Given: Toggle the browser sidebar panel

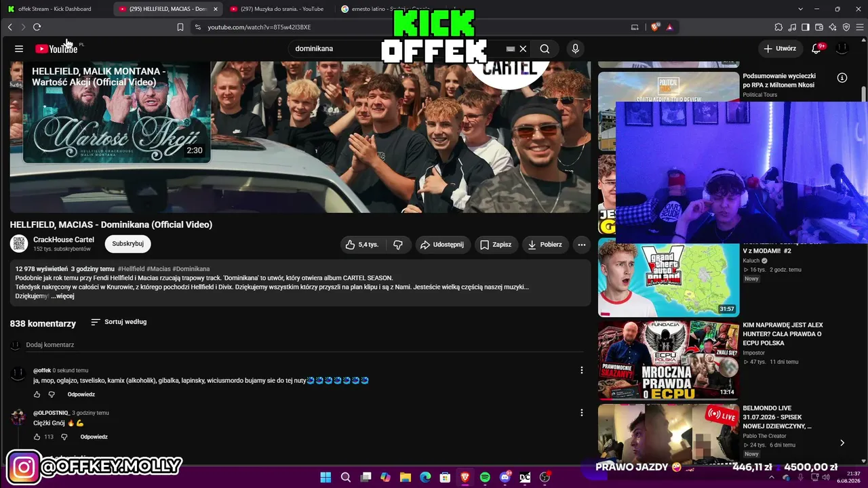Looking at the screenshot, I should tap(806, 27).
